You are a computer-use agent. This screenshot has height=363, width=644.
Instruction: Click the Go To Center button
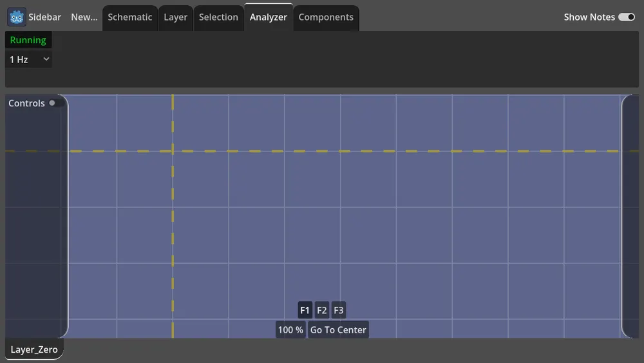point(338,329)
